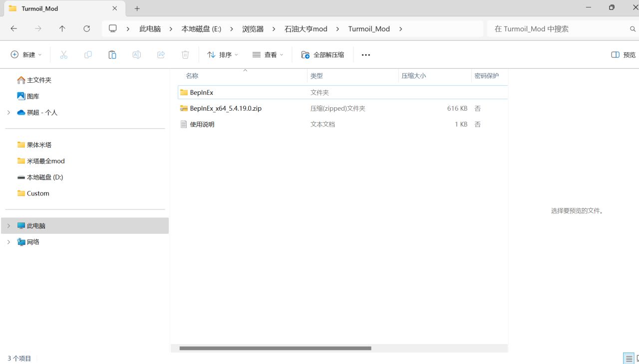This screenshot has width=639, height=364.
Task: Click the Rename icon in toolbar
Action: (x=136, y=55)
